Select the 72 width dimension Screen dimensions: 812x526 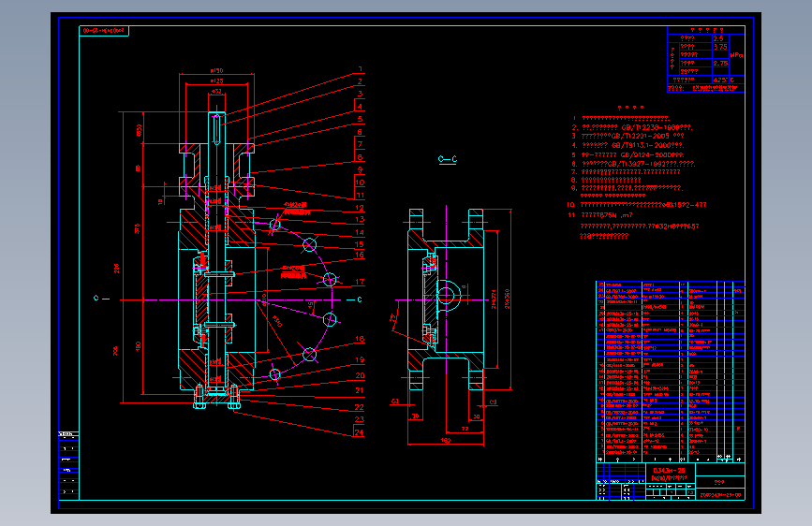(x=465, y=429)
